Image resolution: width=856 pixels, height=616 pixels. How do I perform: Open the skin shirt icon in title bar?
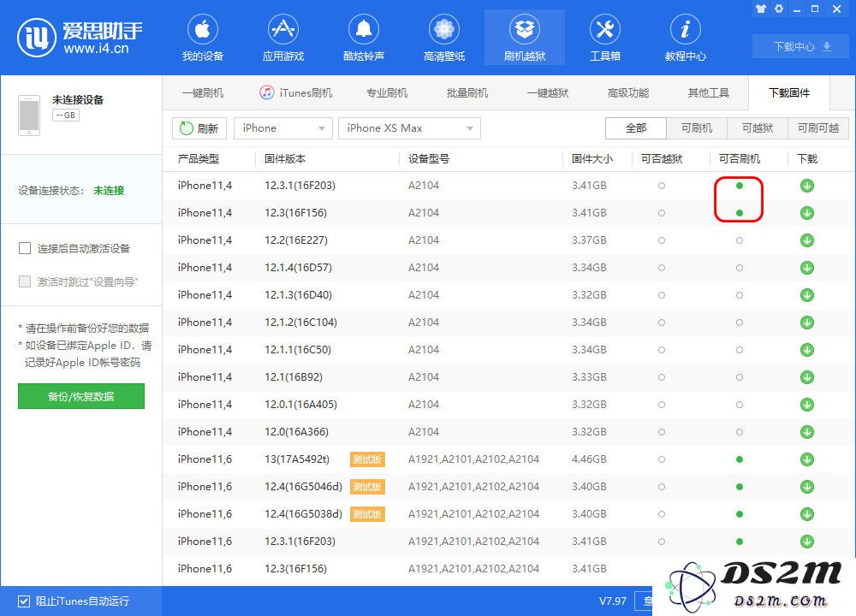(x=761, y=9)
